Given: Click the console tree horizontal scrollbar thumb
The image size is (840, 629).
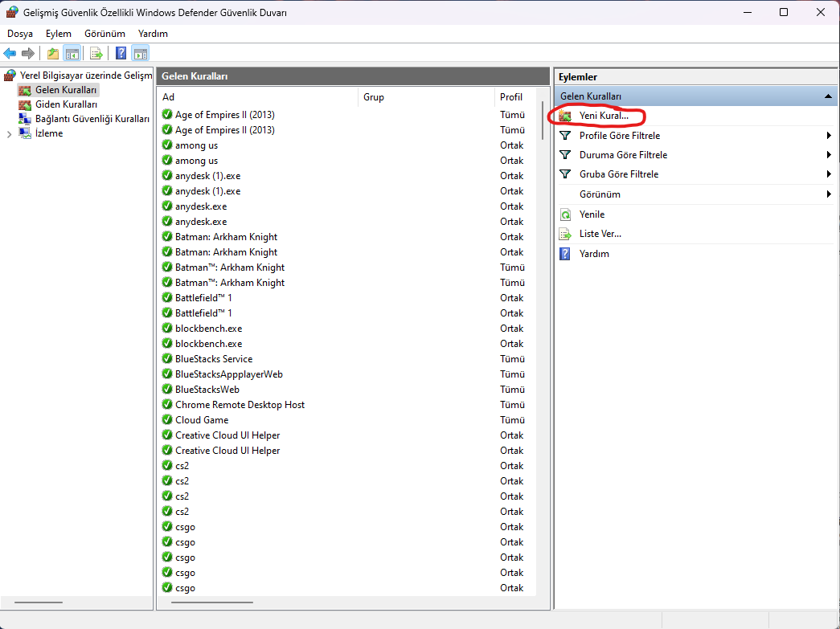Looking at the screenshot, I should 39,602.
